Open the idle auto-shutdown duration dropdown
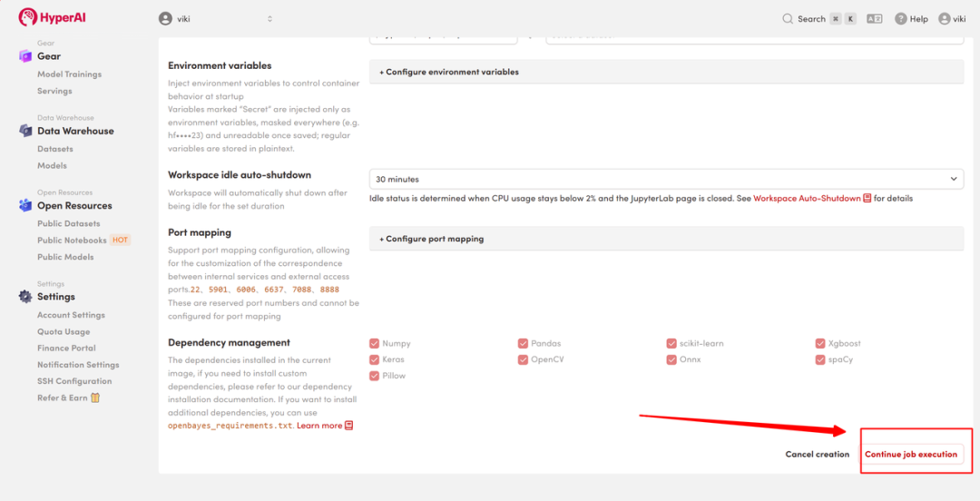This screenshot has height=501, width=980. tap(666, 179)
